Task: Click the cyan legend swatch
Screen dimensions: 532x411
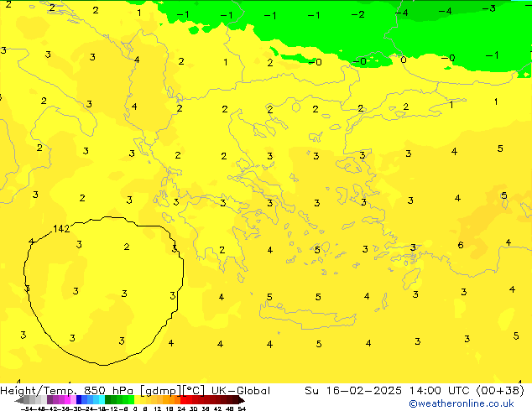Action: tap(102, 399)
